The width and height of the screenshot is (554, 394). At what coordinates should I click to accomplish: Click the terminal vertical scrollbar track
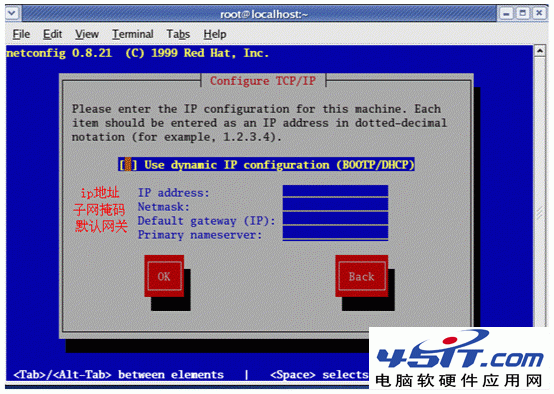540,191
